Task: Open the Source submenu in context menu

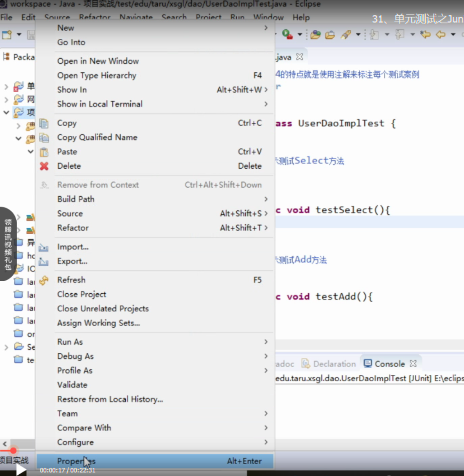Action: click(155, 213)
